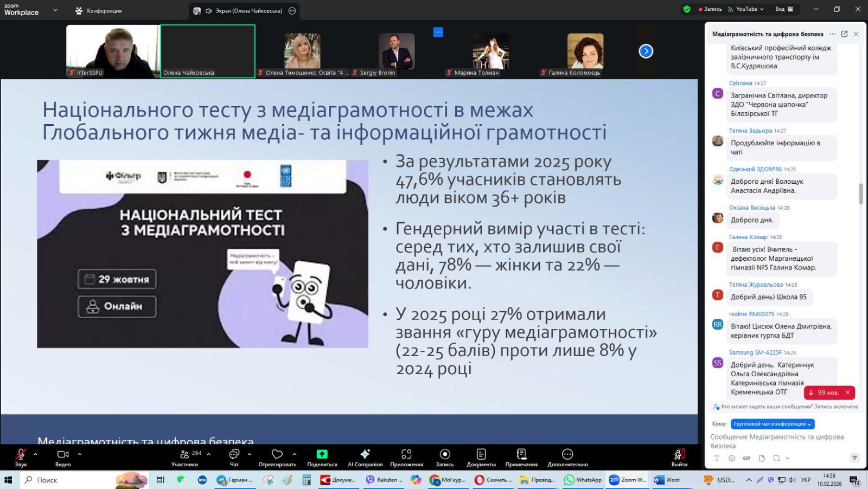Image resolution: width=868 pixels, height=489 pixels.
Task: Expand the Вид view menu
Action: (784, 9)
